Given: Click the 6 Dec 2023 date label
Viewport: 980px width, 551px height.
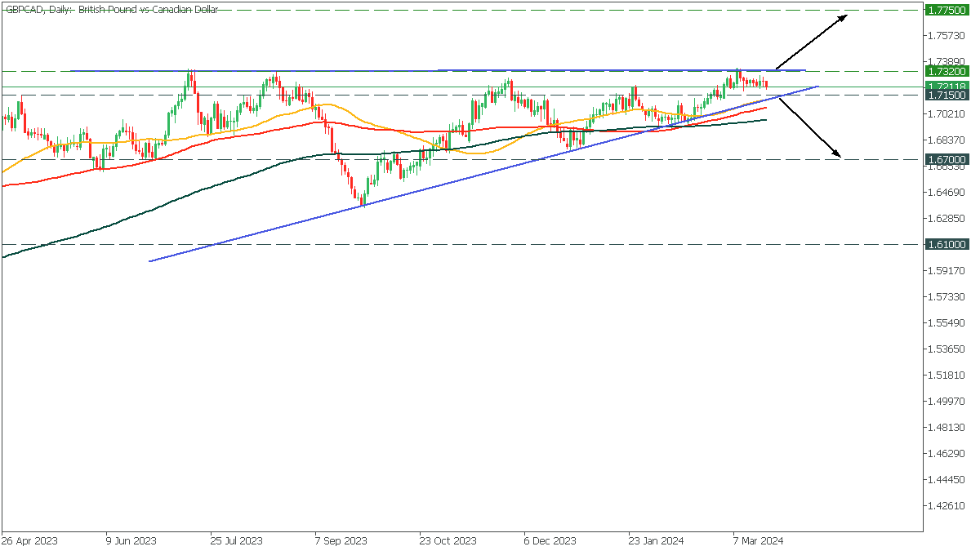Looking at the screenshot, I should 550,540.
